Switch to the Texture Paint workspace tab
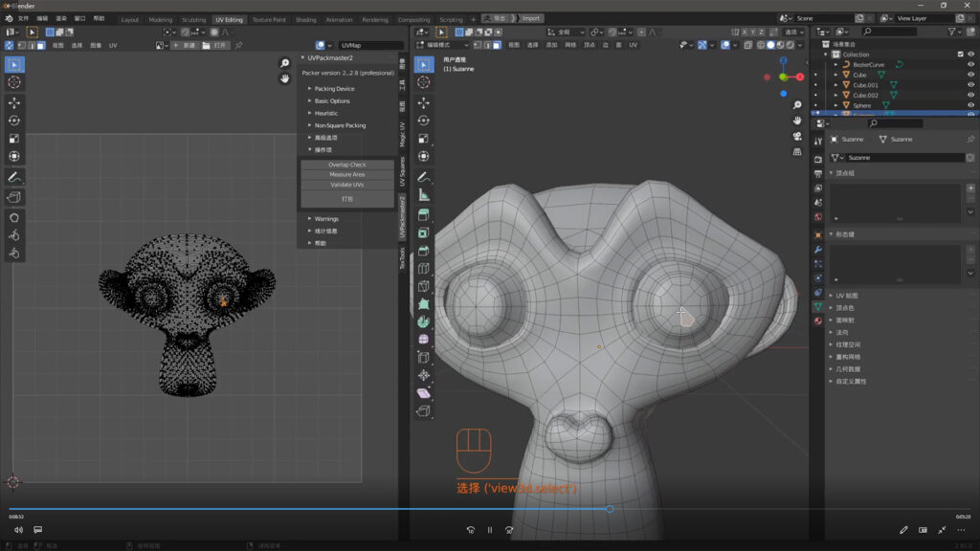980x551 pixels. point(269,19)
